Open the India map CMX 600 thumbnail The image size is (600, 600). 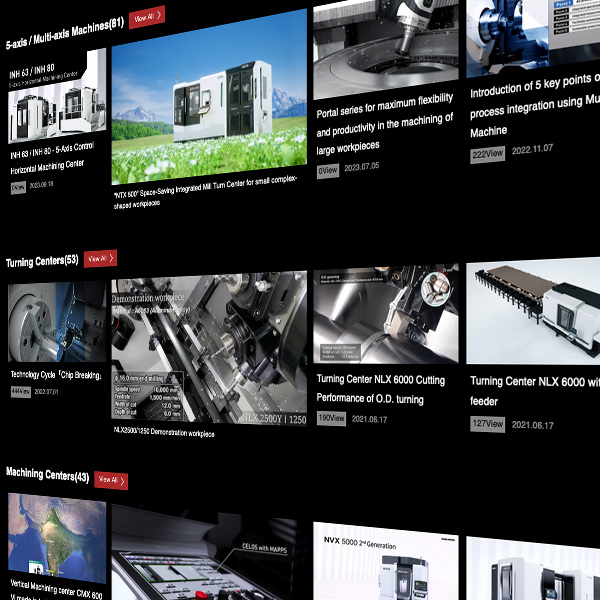pyautogui.click(x=57, y=538)
